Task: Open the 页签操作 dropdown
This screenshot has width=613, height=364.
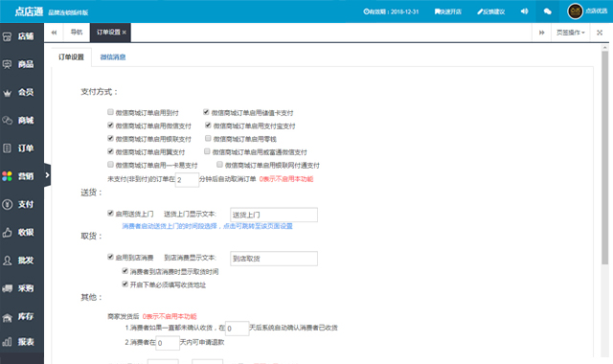Action: tap(571, 33)
